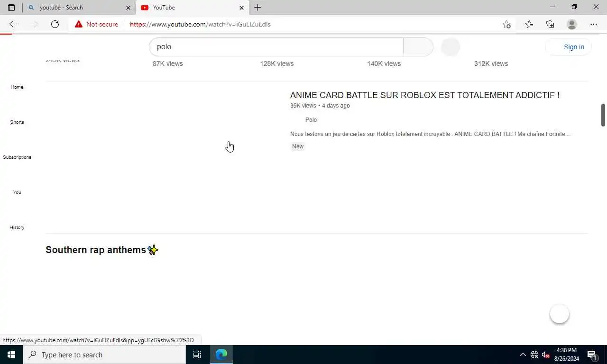
Task: Close the 'youtube - Search' tab
Action: coord(128,8)
